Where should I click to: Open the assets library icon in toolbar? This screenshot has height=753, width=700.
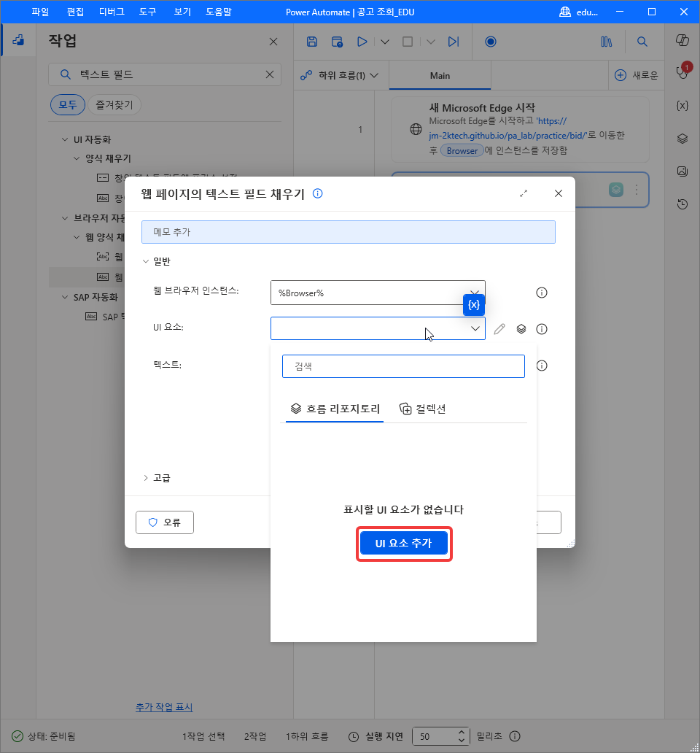[607, 42]
